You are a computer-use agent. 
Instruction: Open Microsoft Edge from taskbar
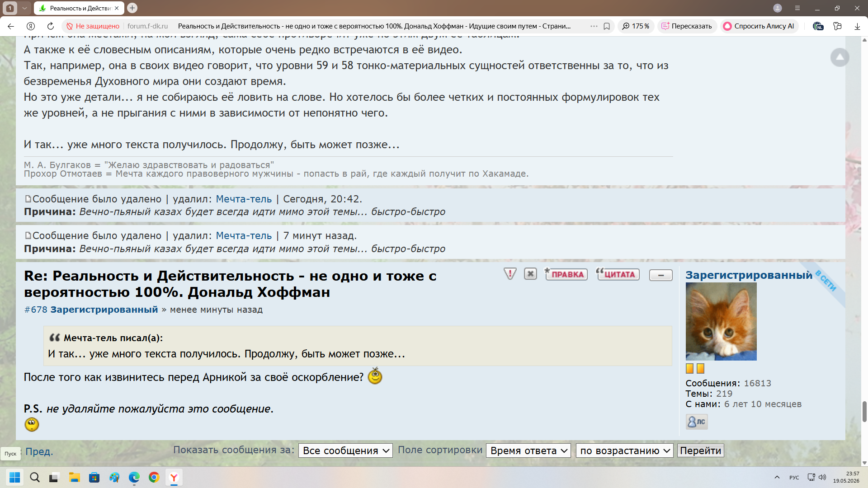click(134, 477)
